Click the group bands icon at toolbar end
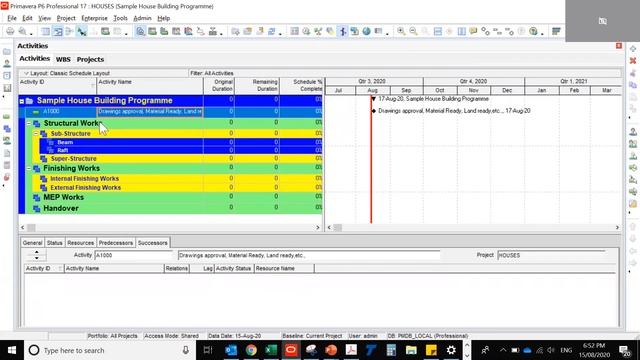This screenshot has width=640, height=360. click(556, 31)
